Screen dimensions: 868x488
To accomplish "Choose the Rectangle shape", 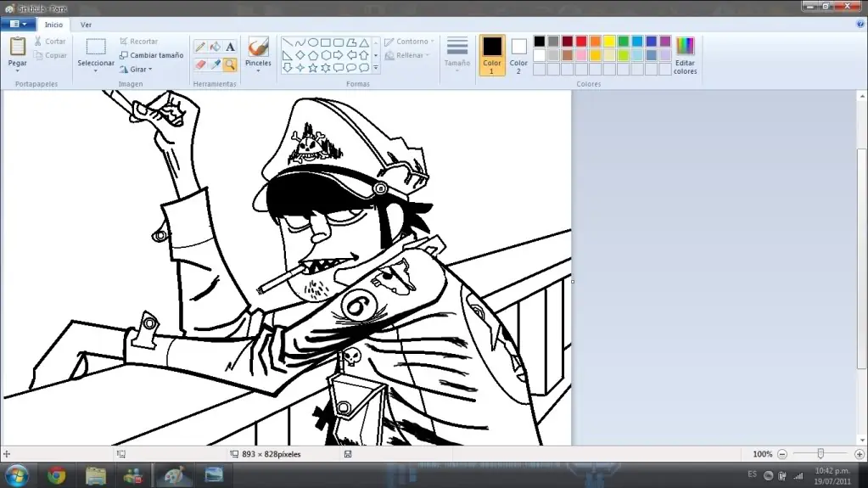I will (326, 42).
